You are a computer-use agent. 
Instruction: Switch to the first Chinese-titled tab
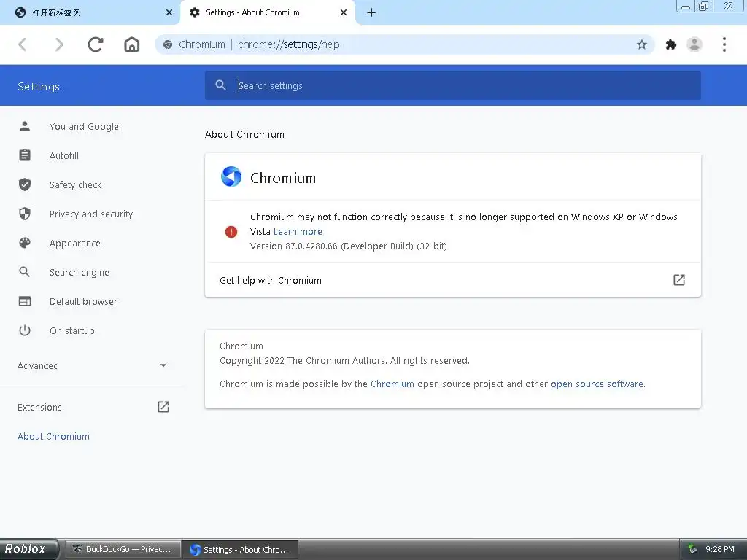click(x=90, y=12)
